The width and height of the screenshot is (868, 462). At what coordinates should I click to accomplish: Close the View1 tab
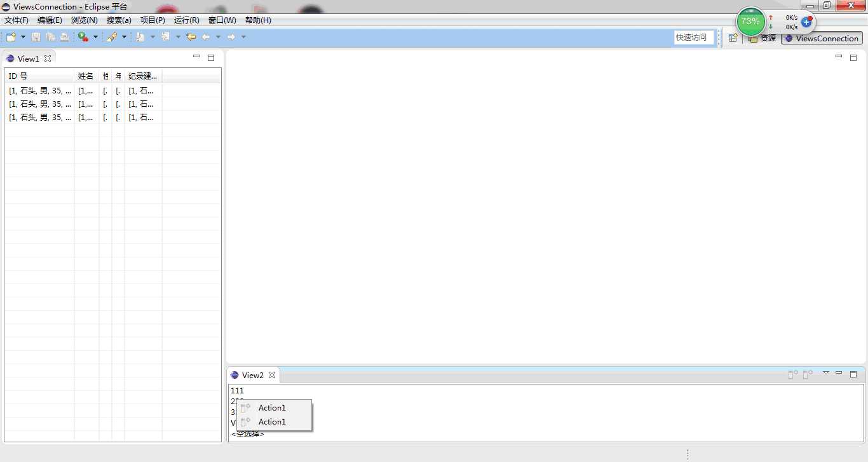48,58
